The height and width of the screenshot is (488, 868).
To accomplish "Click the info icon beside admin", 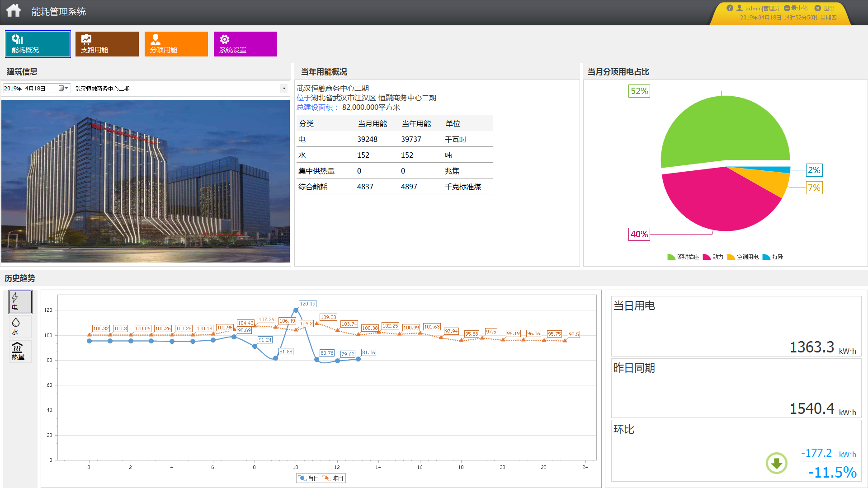I will (x=730, y=8).
